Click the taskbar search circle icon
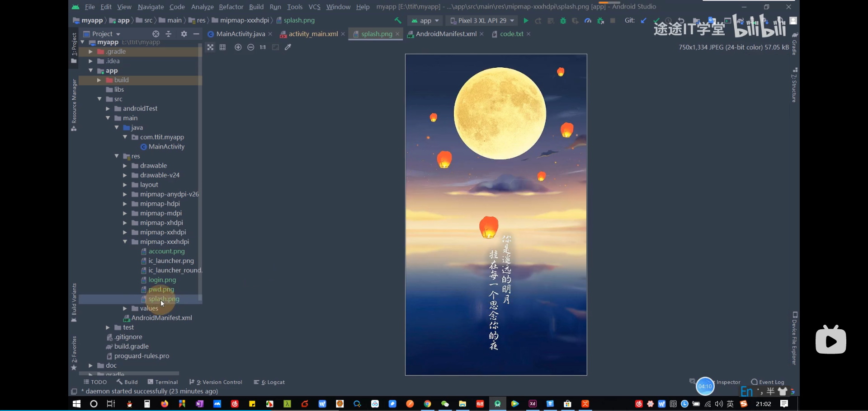The height and width of the screenshot is (411, 868). click(94, 404)
